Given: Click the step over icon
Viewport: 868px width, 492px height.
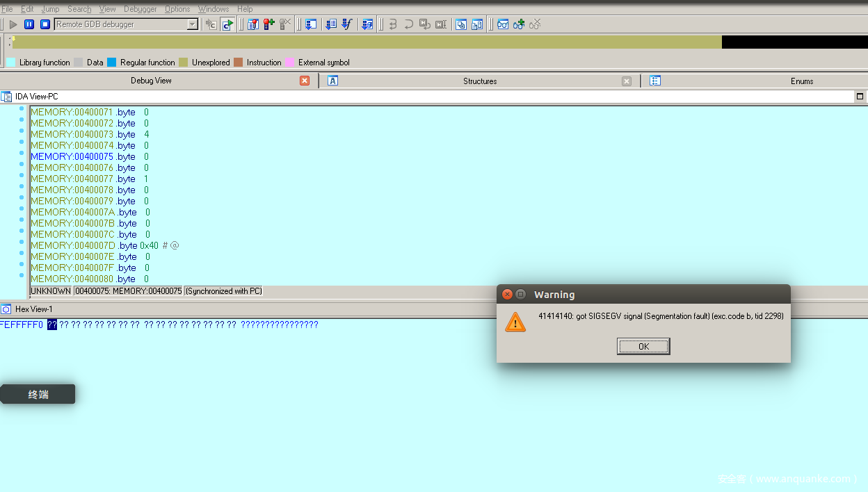Looking at the screenshot, I should click(409, 24).
